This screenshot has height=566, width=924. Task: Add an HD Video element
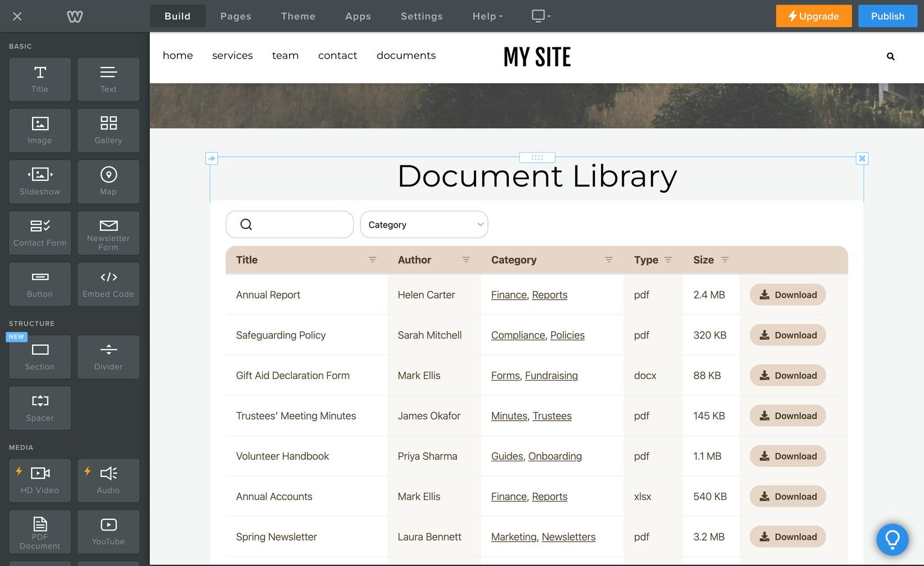[40, 480]
